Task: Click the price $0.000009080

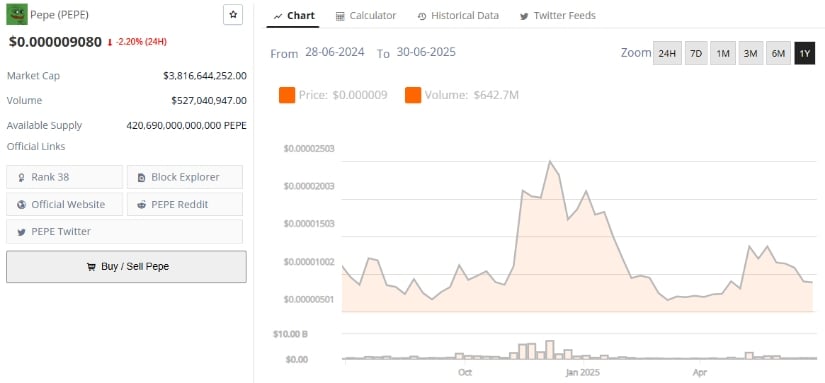Action: [55, 42]
